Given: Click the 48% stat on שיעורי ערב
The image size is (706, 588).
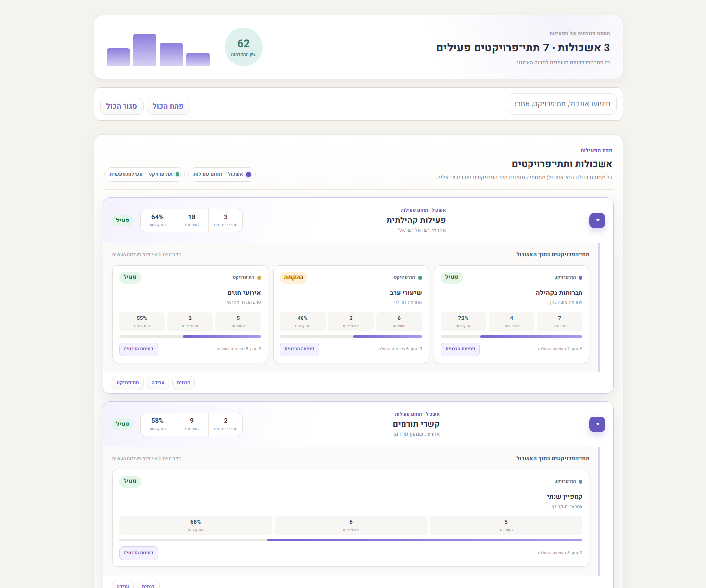Looking at the screenshot, I should (x=303, y=322).
